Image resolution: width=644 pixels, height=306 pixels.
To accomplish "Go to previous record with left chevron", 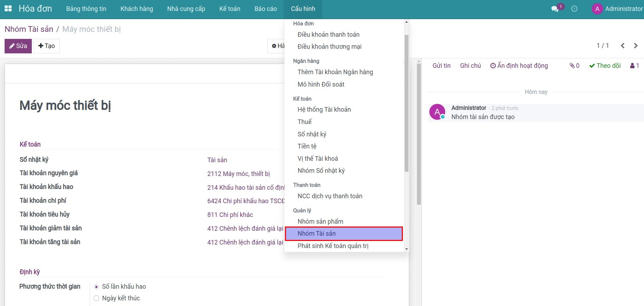I will click(x=622, y=46).
